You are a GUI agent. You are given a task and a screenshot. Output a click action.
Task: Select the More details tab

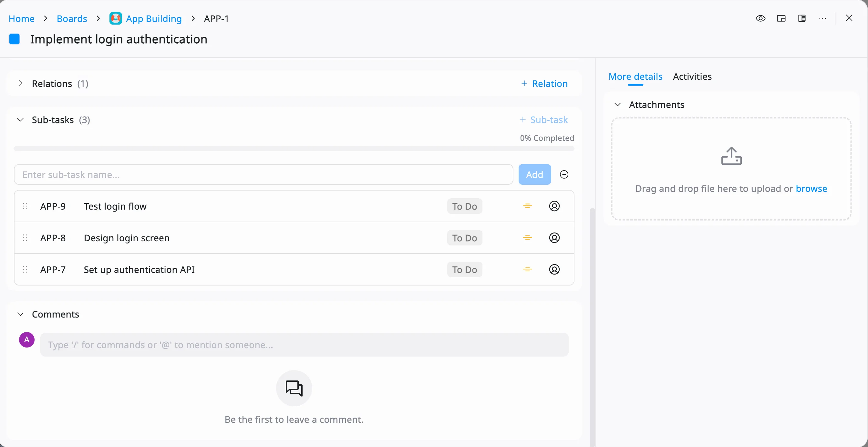[x=635, y=77]
